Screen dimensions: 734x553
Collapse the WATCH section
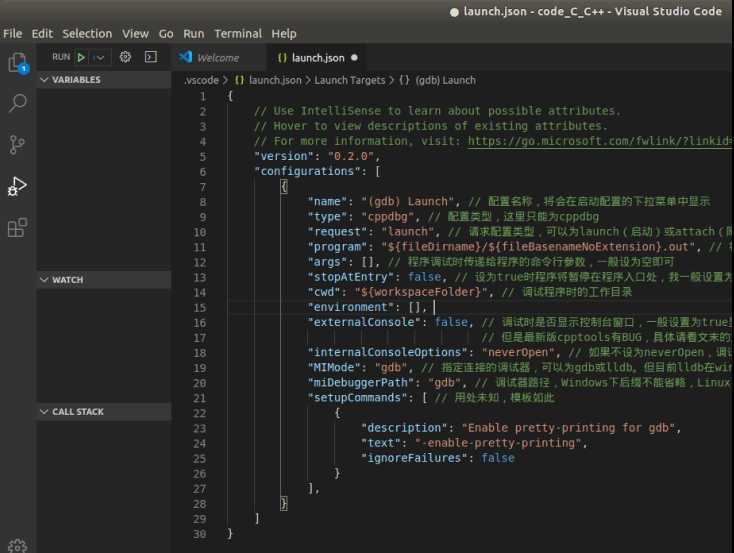point(104,280)
